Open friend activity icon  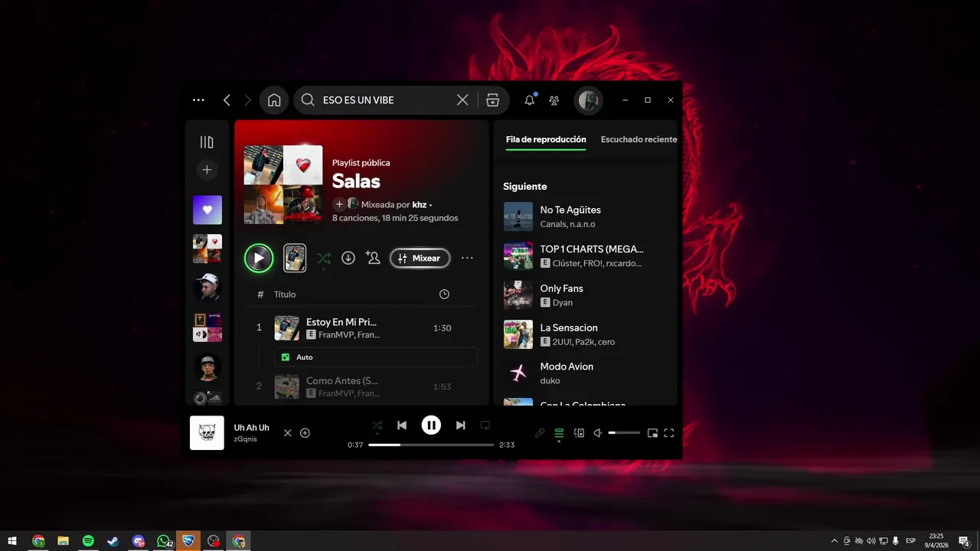coord(554,100)
